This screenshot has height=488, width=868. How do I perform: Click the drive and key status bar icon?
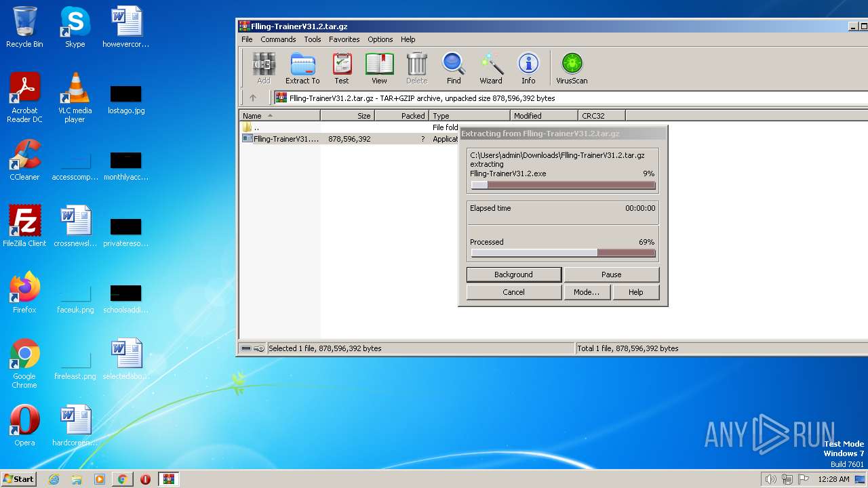(253, 348)
